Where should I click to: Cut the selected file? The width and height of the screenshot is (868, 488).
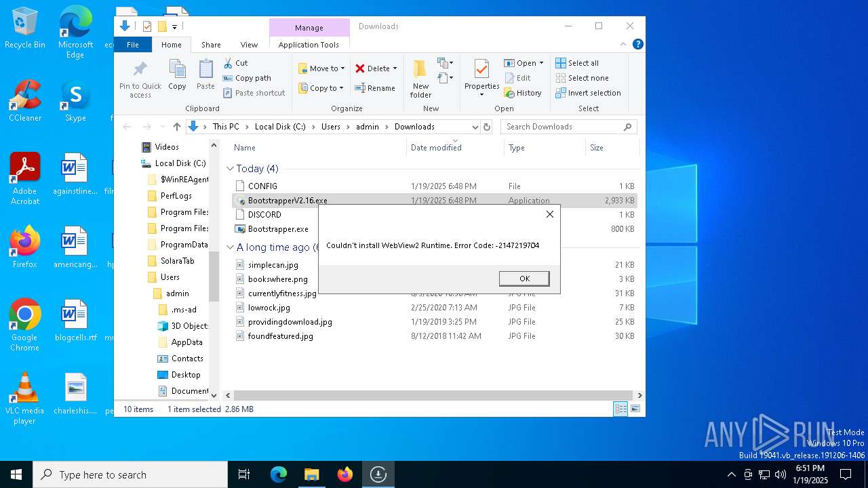point(235,63)
